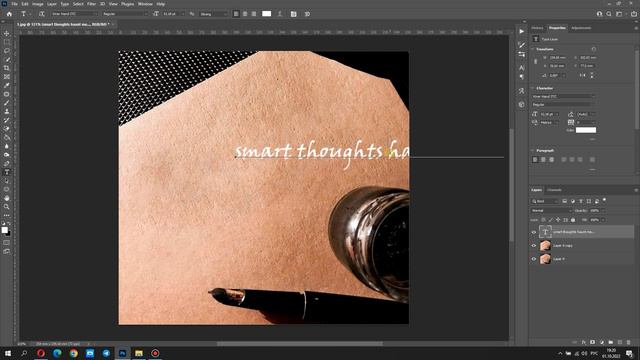Toggle lock all layer icon

pyautogui.click(x=573, y=220)
